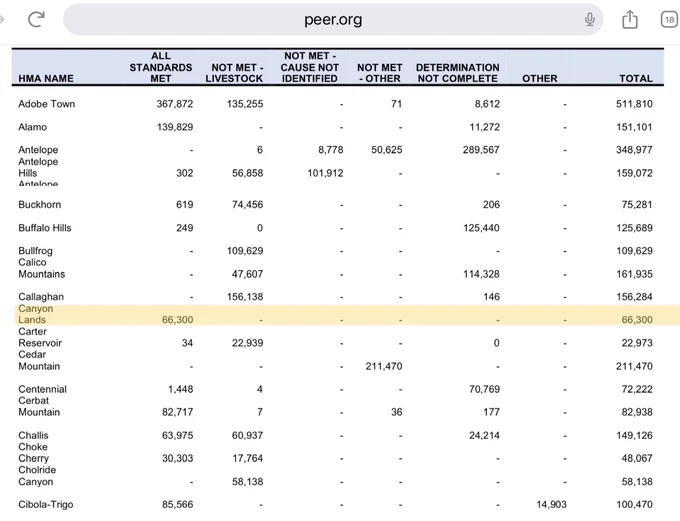
Task: Select the value 139,829 for Alamo
Action: (175, 127)
